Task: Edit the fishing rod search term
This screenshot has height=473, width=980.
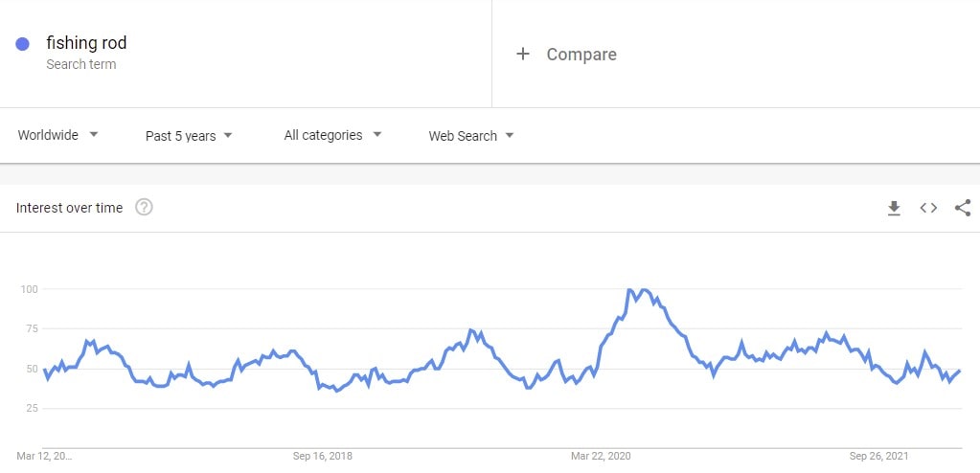Action: [86, 42]
